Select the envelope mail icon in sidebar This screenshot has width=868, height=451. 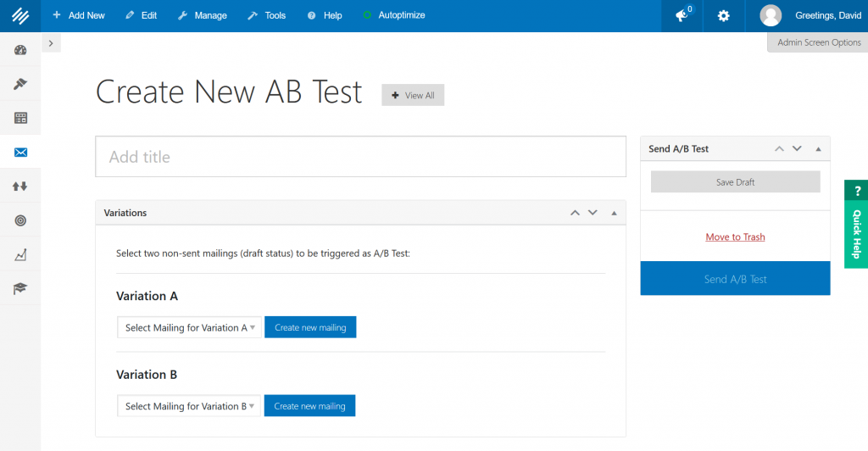coord(20,152)
